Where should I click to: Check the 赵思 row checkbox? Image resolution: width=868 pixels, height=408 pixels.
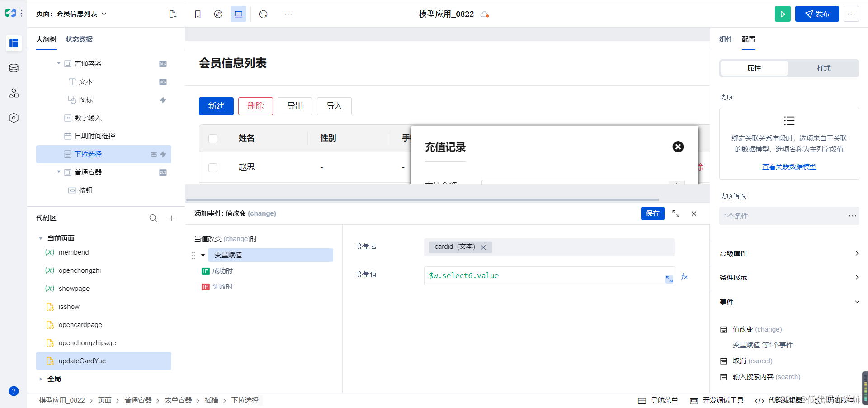213,167
